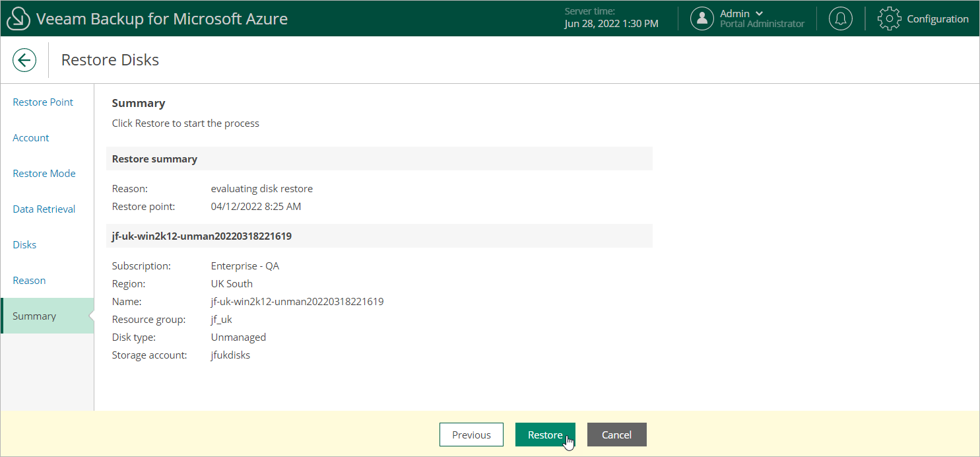Cancel the restore wizard

(616, 435)
